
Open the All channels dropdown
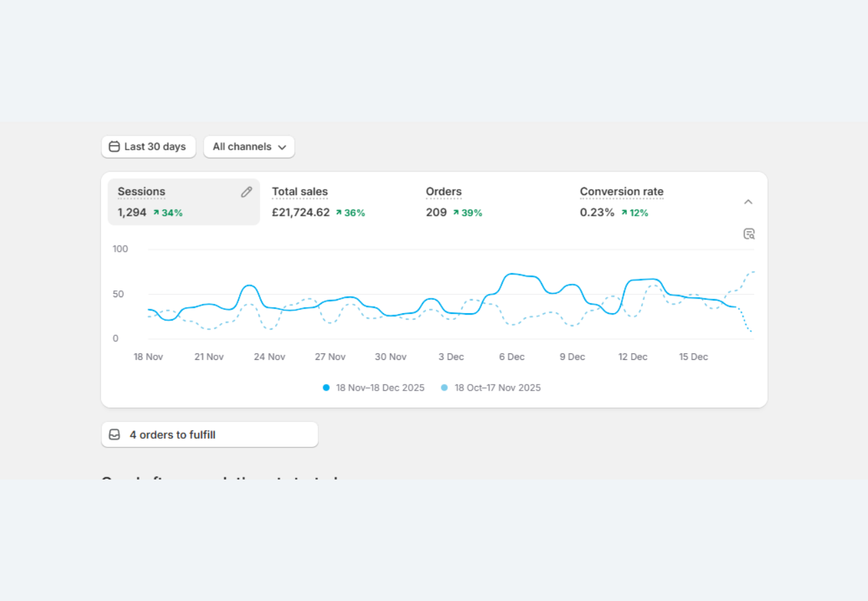pyautogui.click(x=249, y=147)
